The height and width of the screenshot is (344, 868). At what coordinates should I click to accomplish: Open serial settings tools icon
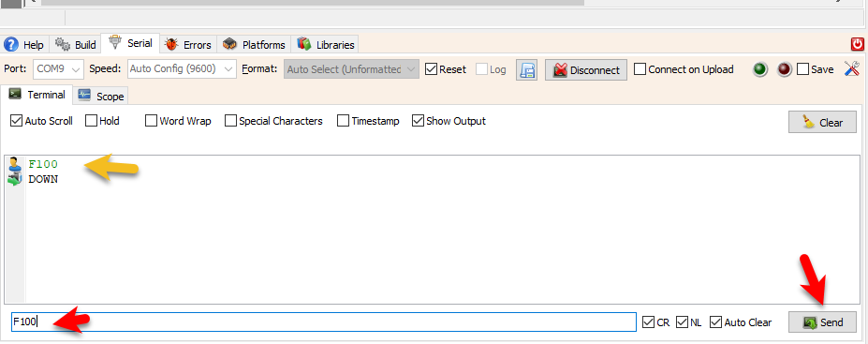coord(851,69)
